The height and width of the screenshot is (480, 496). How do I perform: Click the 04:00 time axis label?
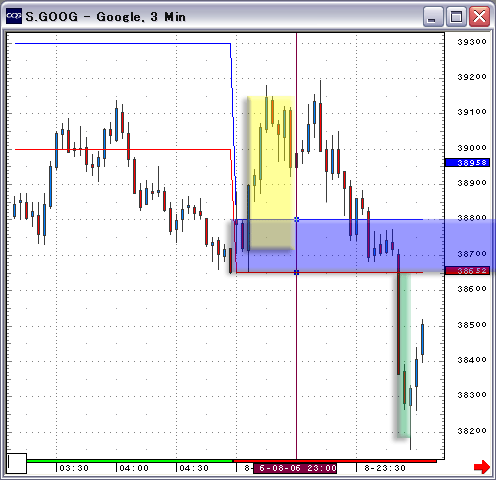tap(134, 468)
